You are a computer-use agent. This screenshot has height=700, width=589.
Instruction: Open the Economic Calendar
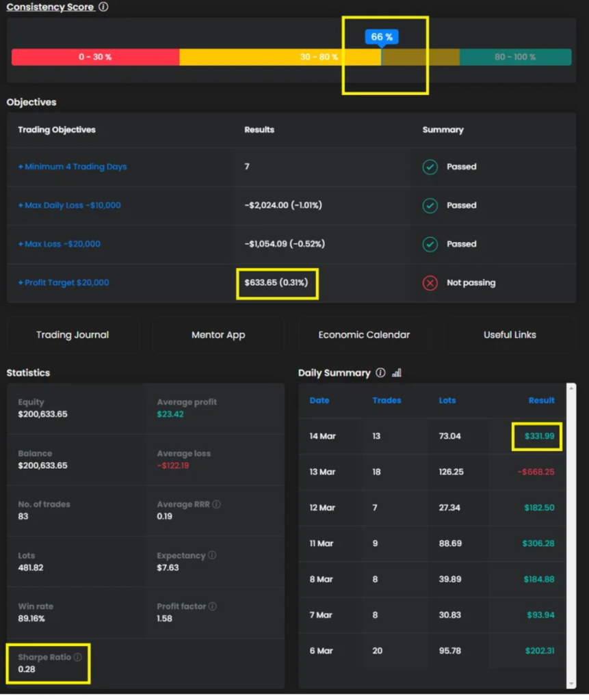click(364, 335)
